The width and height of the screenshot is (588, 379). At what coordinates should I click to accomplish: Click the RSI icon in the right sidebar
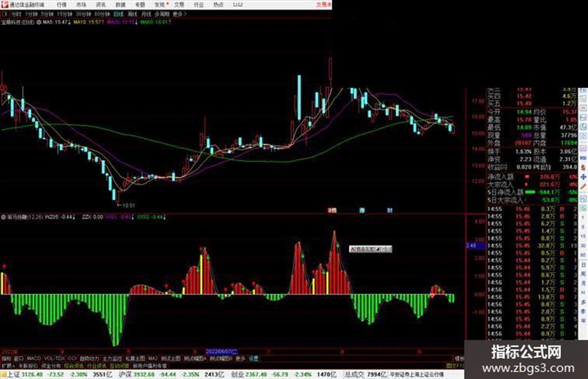pyautogui.click(x=583, y=157)
